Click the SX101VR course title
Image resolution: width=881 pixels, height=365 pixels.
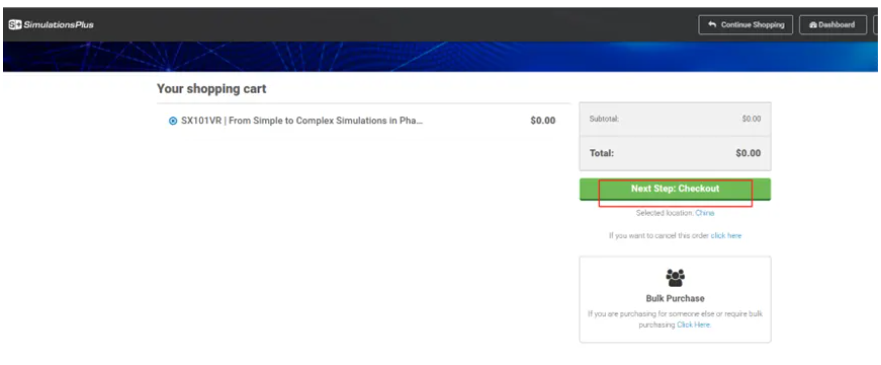click(x=302, y=121)
